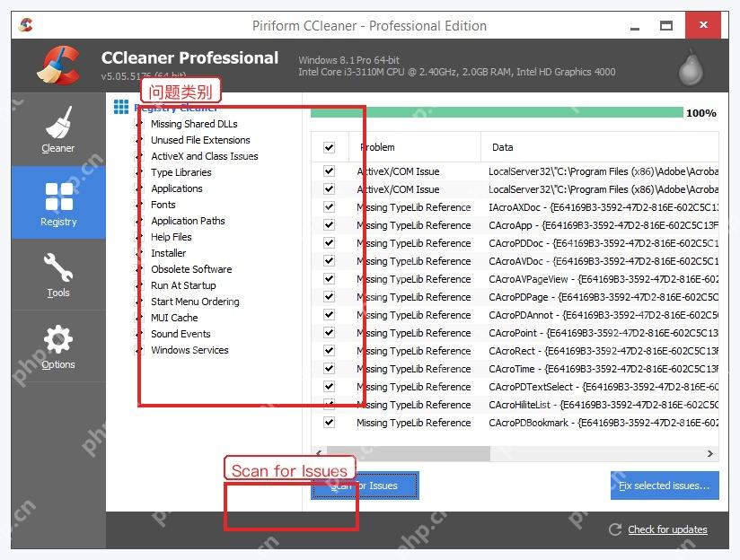Toggle the select-all checkbox in table header
Screen dimensions: 740x560
329,147
